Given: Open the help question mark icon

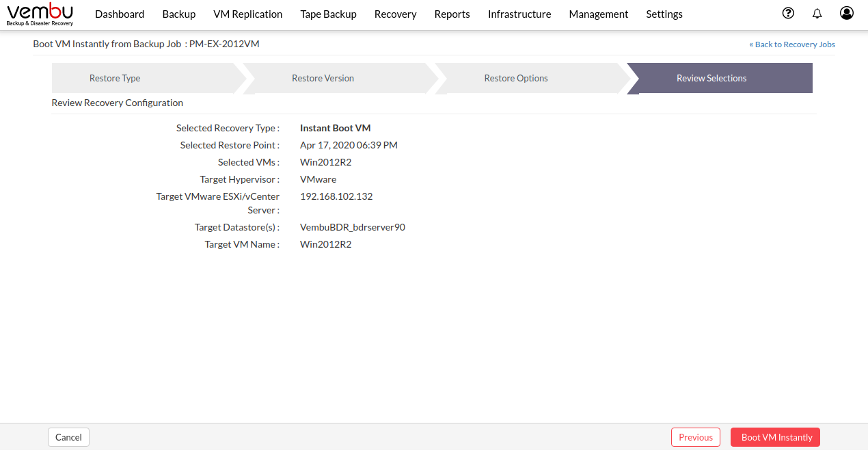Looking at the screenshot, I should pyautogui.click(x=788, y=14).
